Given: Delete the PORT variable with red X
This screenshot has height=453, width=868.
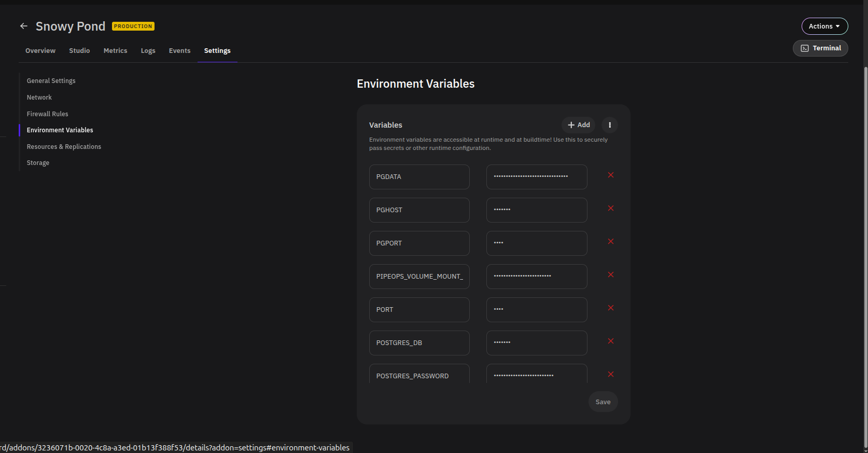Looking at the screenshot, I should coord(611,308).
